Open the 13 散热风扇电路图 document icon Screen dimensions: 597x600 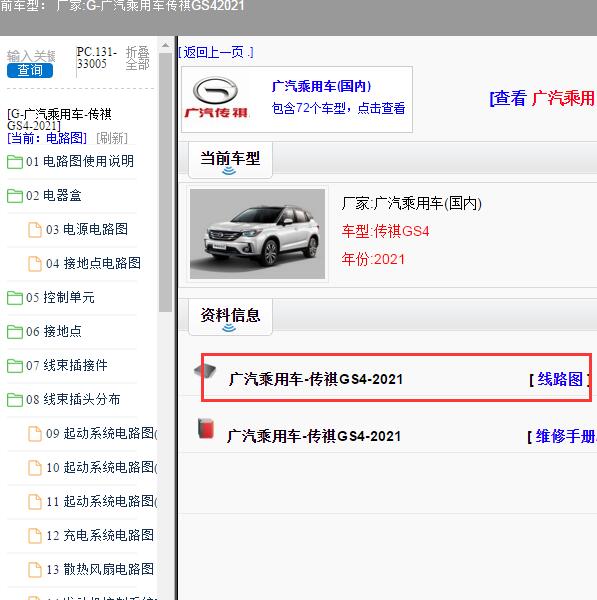(x=35, y=570)
